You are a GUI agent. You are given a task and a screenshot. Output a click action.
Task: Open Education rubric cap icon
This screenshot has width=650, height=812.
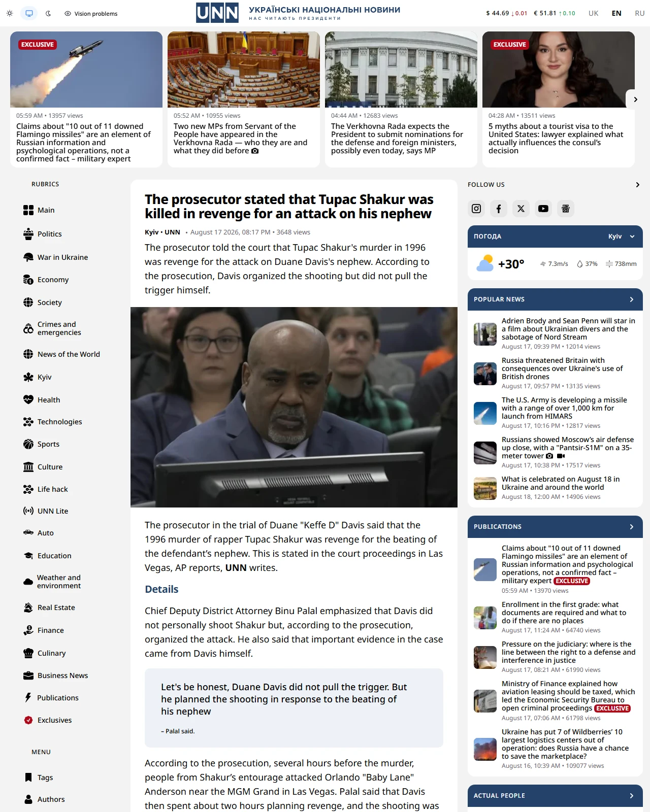[x=28, y=556]
